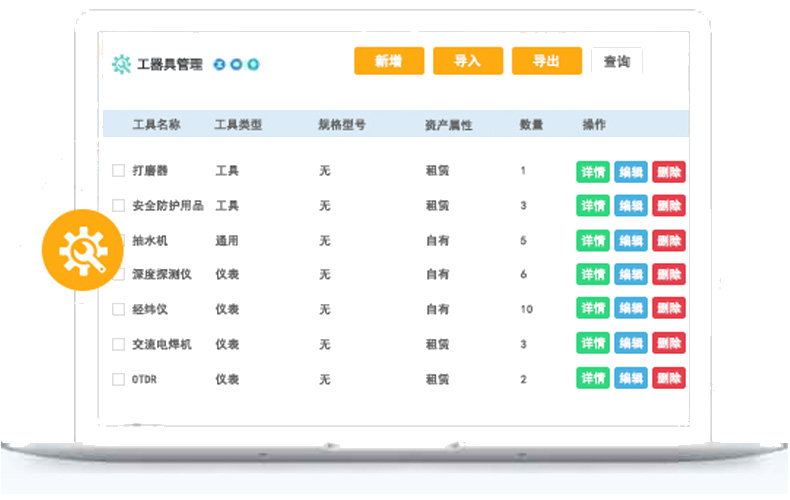Click 删除 for the 经纬仪 row
Image resolution: width=790 pixels, height=500 pixels.
tap(669, 308)
